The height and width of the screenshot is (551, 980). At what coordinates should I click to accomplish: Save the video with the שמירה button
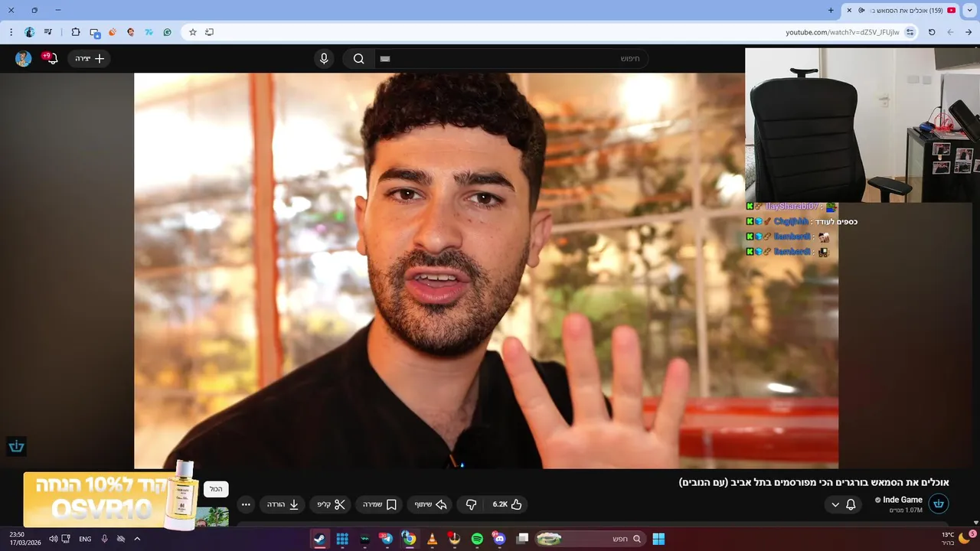click(x=380, y=504)
